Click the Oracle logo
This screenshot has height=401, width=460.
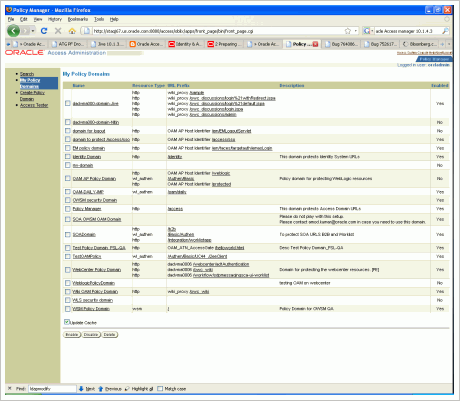[x=24, y=53]
